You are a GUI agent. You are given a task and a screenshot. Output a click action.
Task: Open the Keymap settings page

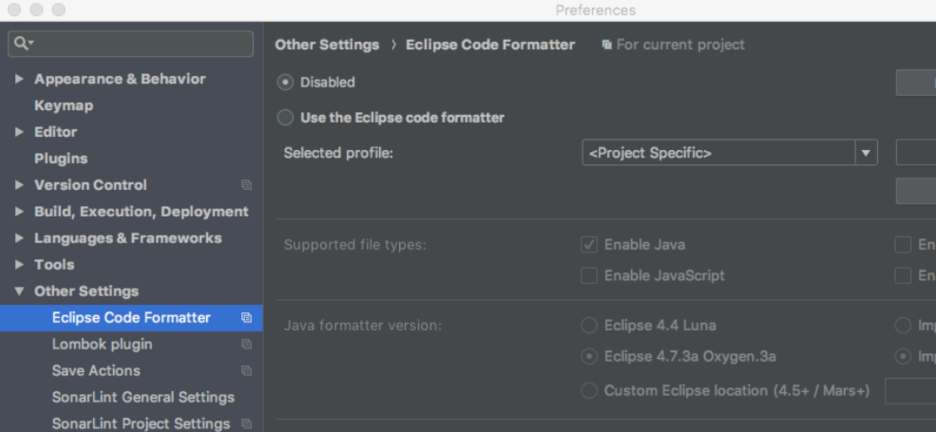(x=63, y=106)
